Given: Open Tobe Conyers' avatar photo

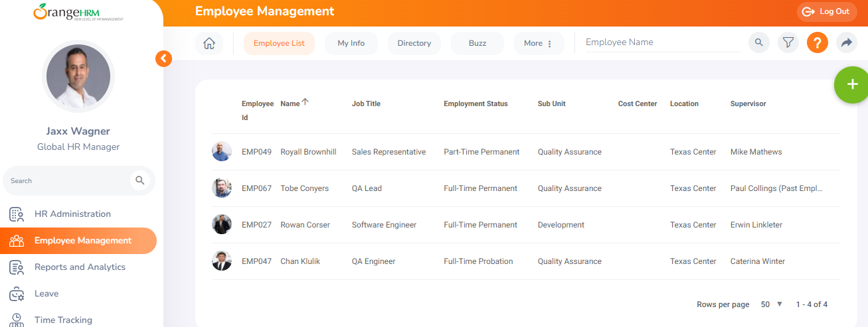Looking at the screenshot, I should point(222,188).
